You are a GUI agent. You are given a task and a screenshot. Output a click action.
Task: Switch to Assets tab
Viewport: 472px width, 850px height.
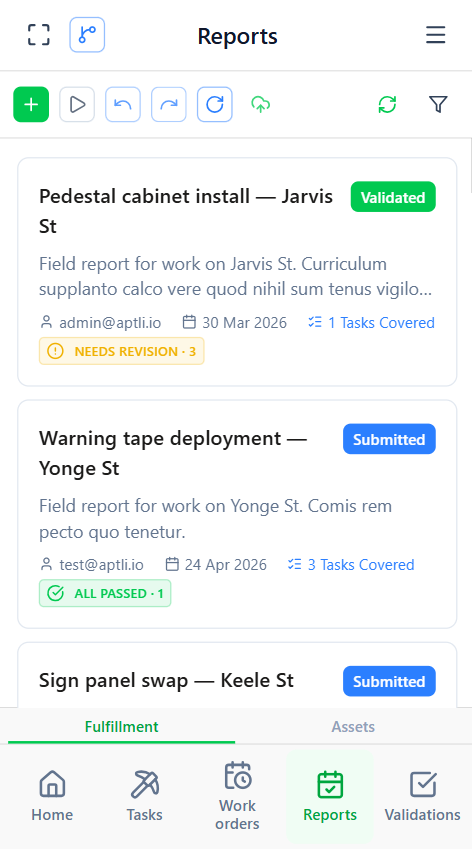pos(353,726)
